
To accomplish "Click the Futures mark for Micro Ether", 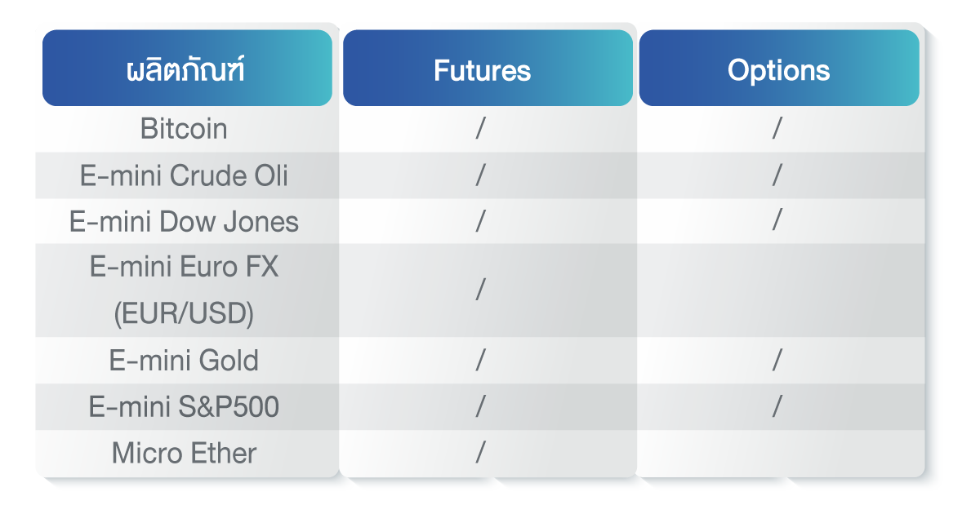I will [481, 453].
